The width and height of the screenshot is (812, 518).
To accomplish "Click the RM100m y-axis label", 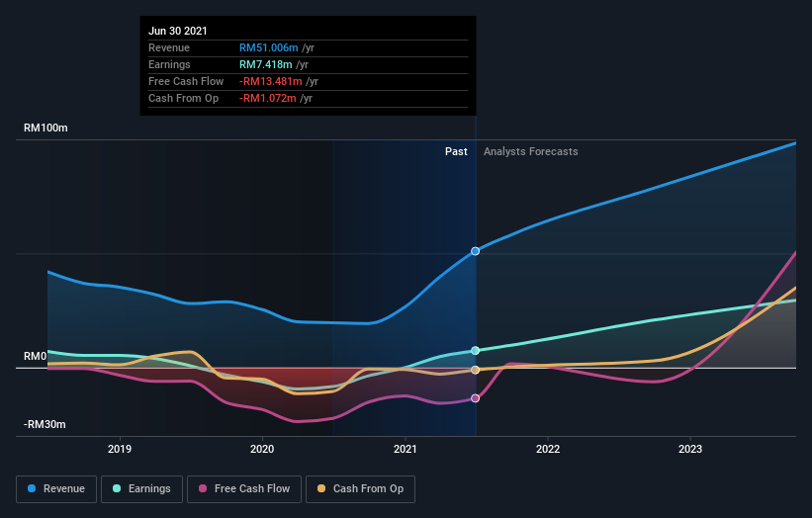I will pos(45,128).
